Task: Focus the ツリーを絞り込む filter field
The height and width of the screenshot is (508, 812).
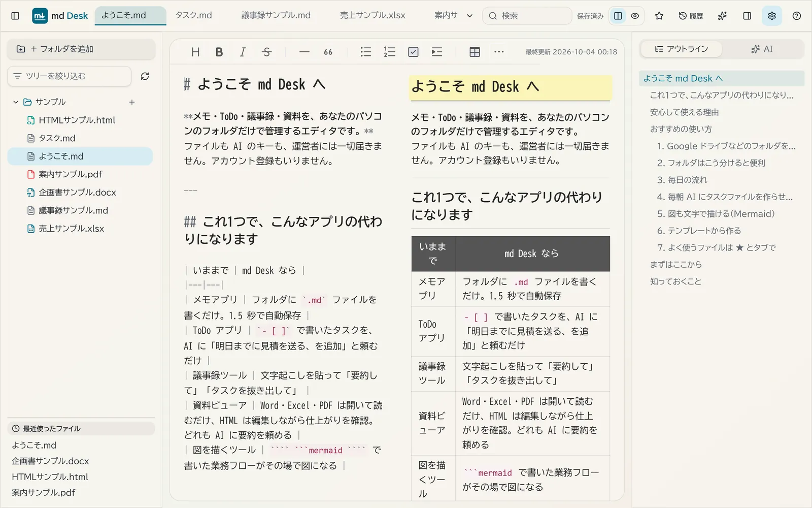Action: pyautogui.click(x=70, y=76)
